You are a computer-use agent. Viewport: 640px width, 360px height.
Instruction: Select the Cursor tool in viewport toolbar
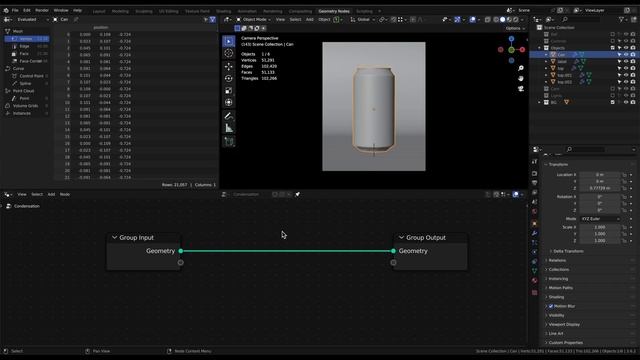tap(229, 53)
